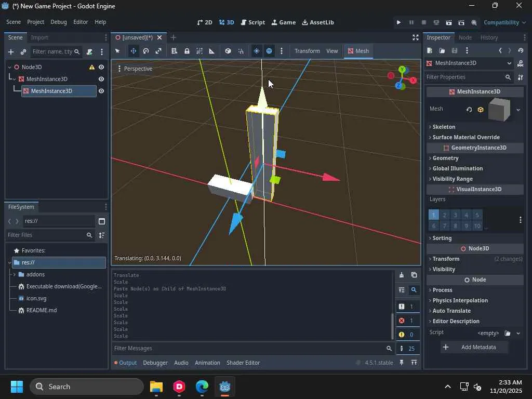Image resolution: width=532 pixels, height=399 pixels.
Task: Open the Compatibility renderer dropdown
Action: point(504,22)
